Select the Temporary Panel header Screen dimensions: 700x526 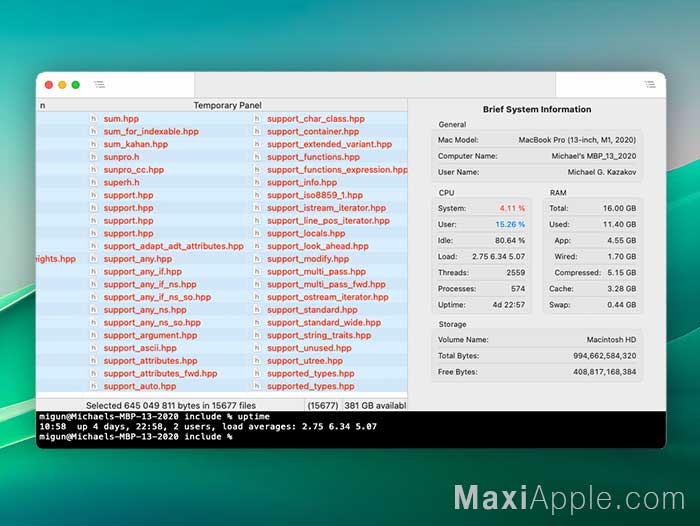227,105
